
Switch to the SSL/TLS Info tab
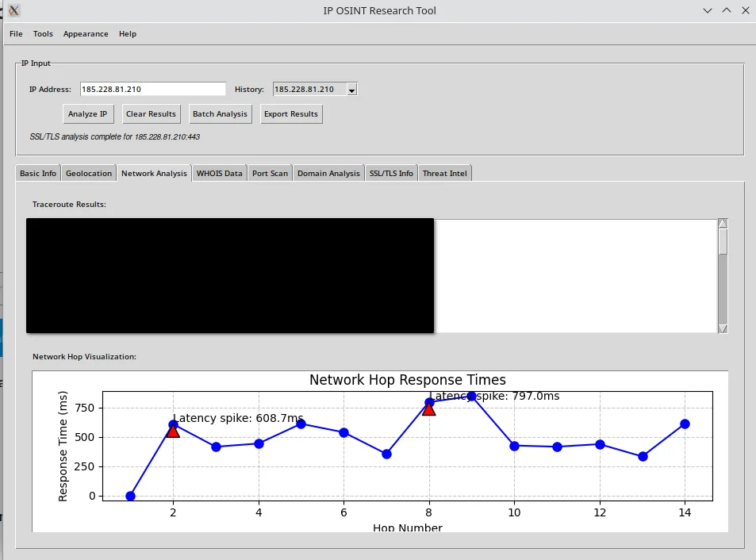pyautogui.click(x=391, y=174)
